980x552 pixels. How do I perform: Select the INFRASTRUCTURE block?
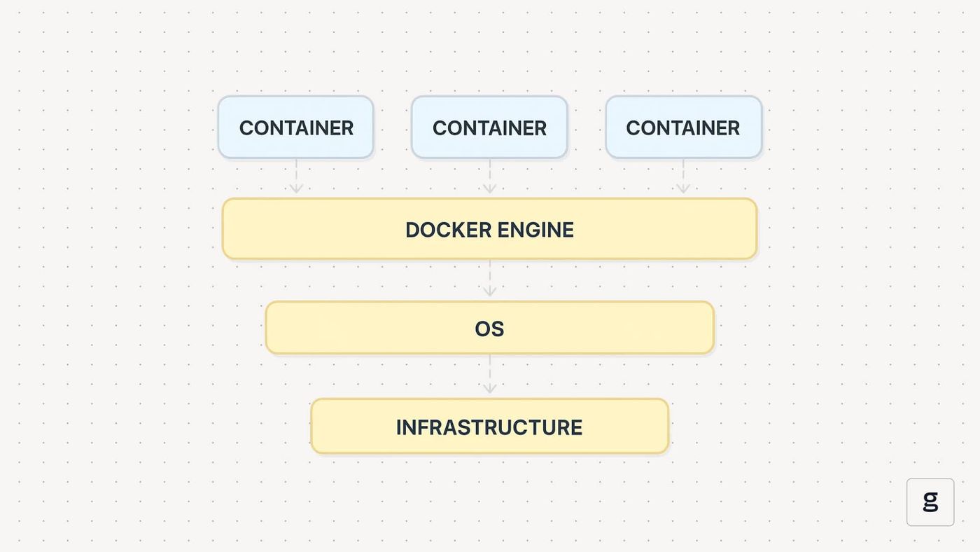click(x=489, y=427)
